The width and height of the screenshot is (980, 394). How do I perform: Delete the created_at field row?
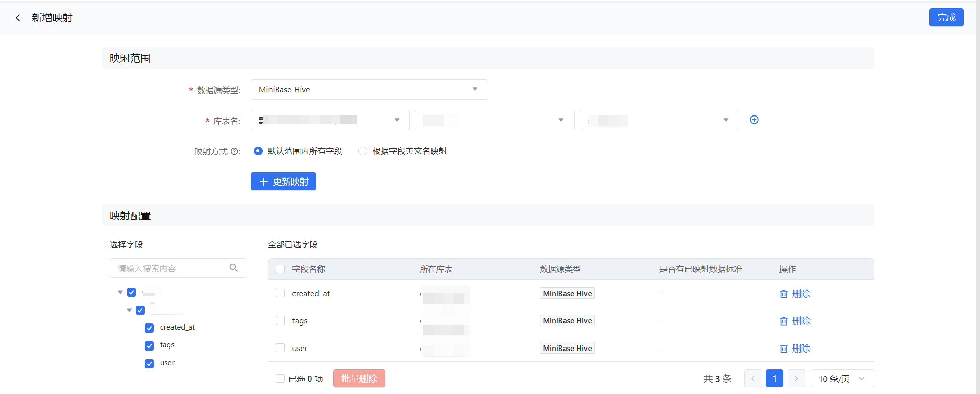click(795, 294)
